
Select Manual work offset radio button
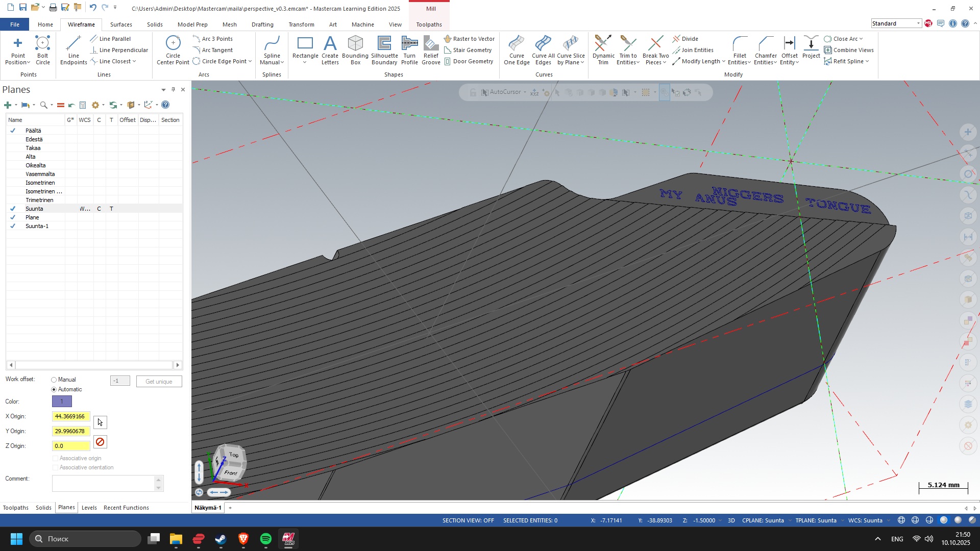(x=54, y=380)
